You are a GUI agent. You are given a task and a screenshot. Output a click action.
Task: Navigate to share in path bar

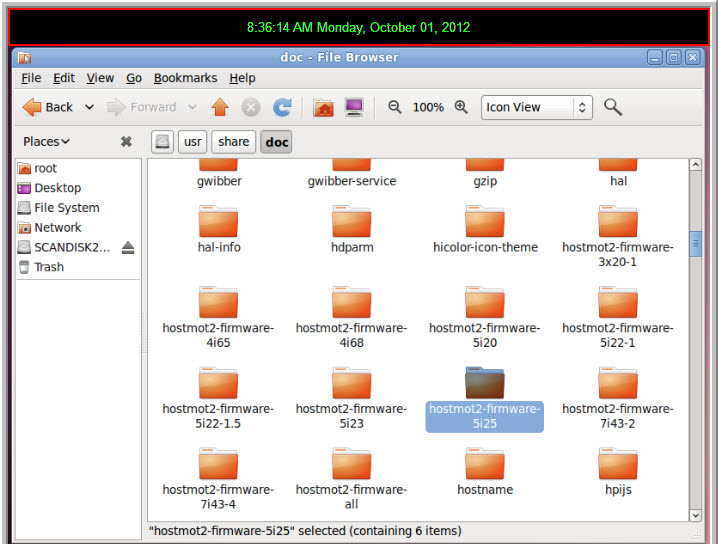click(x=234, y=141)
